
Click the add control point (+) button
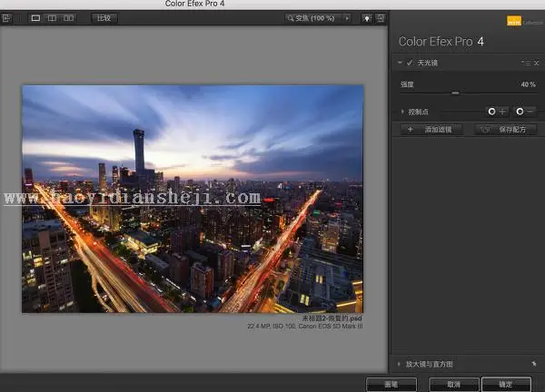pyautogui.click(x=497, y=112)
